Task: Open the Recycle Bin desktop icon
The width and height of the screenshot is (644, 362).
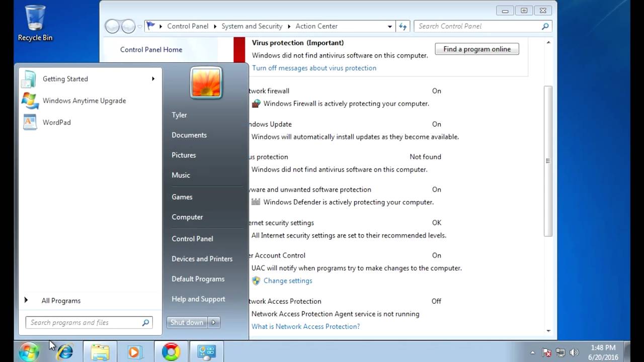Action: point(35,23)
